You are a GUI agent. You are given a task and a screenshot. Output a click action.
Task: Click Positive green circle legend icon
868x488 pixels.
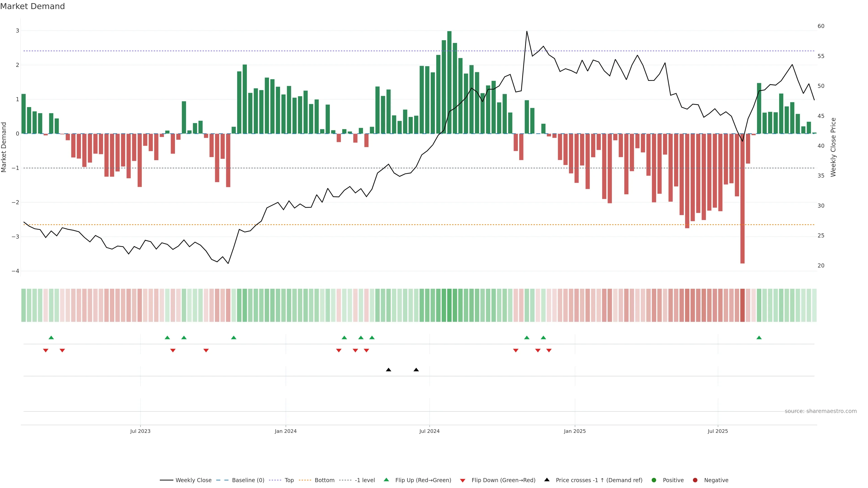pyautogui.click(x=654, y=480)
